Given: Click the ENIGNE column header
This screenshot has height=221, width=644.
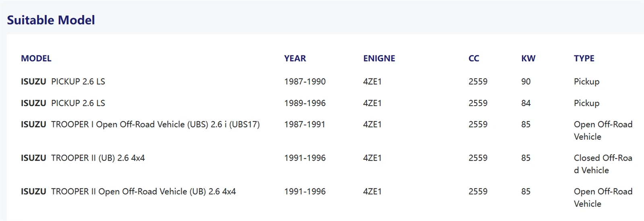Looking at the screenshot, I should [x=379, y=59].
